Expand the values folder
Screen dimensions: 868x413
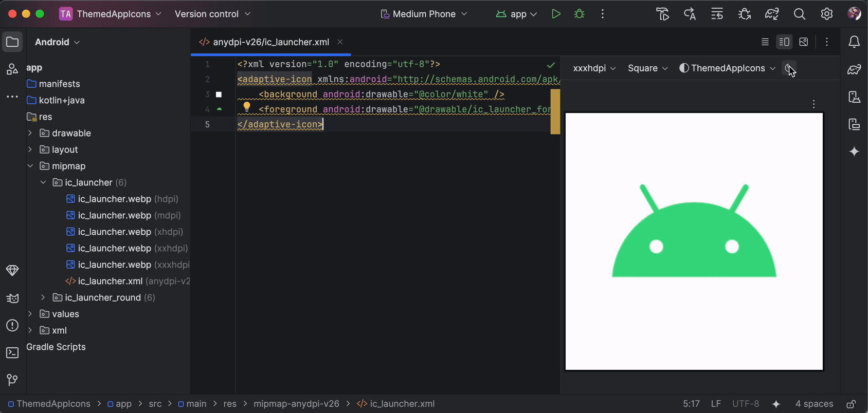30,314
